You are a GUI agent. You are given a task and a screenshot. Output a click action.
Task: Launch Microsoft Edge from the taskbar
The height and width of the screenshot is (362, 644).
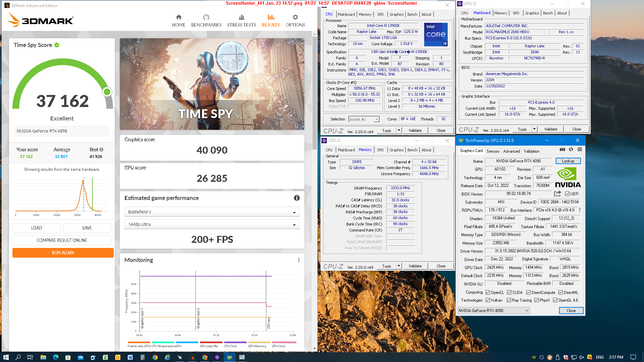(x=56, y=357)
